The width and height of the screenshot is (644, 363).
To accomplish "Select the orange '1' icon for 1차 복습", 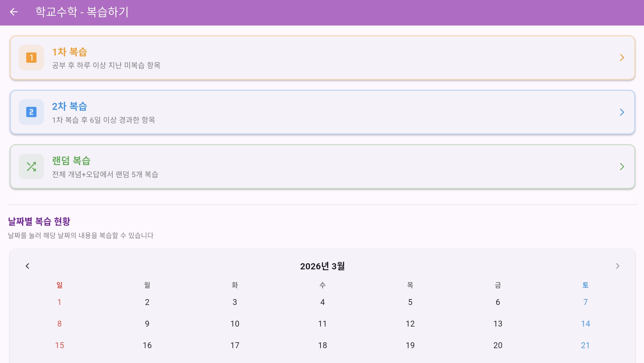I will [x=32, y=58].
